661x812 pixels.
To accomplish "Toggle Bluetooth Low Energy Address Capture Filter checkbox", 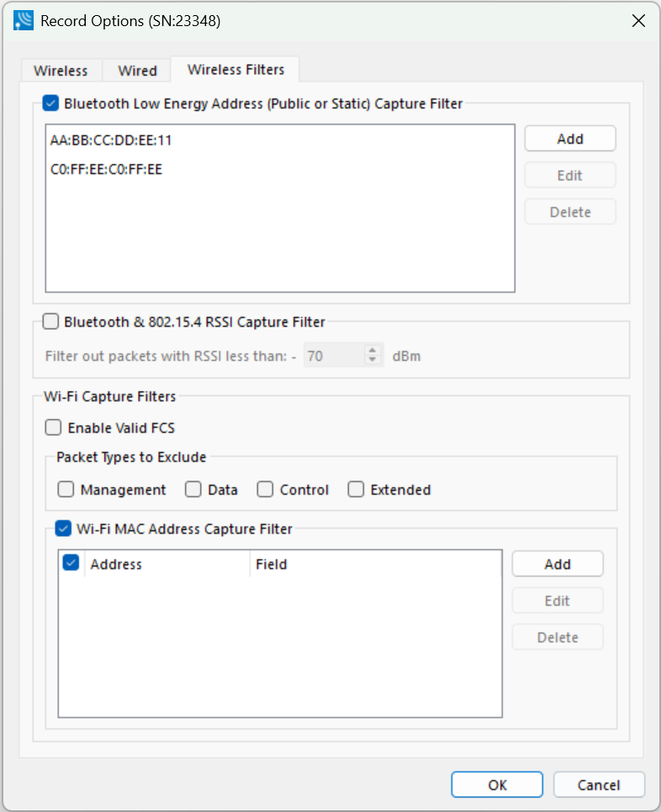I will tap(50, 103).
